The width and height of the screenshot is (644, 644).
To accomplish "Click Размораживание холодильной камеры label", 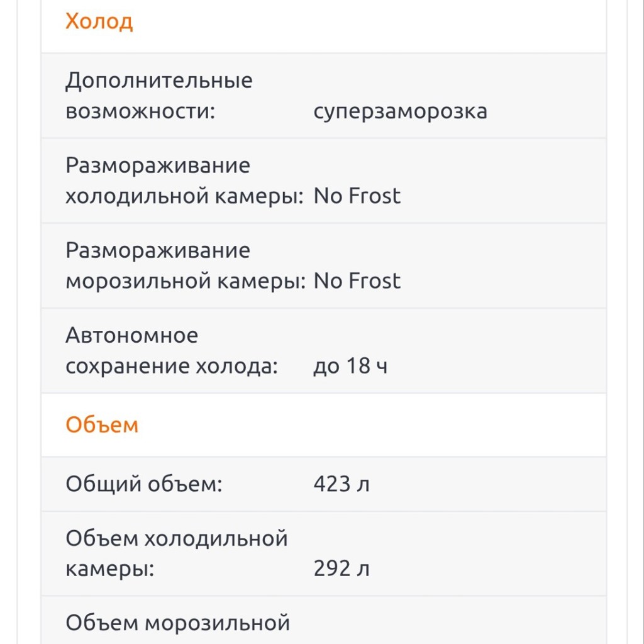I will coord(184,180).
